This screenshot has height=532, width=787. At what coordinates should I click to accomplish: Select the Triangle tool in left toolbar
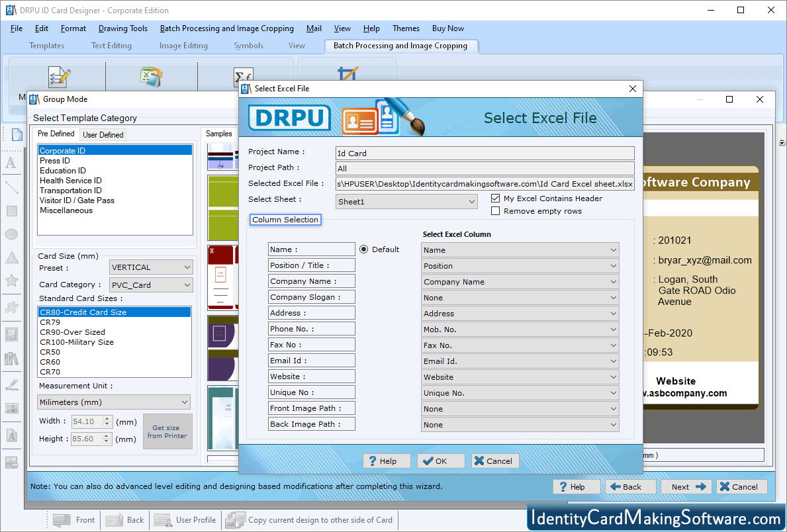pyautogui.click(x=11, y=257)
